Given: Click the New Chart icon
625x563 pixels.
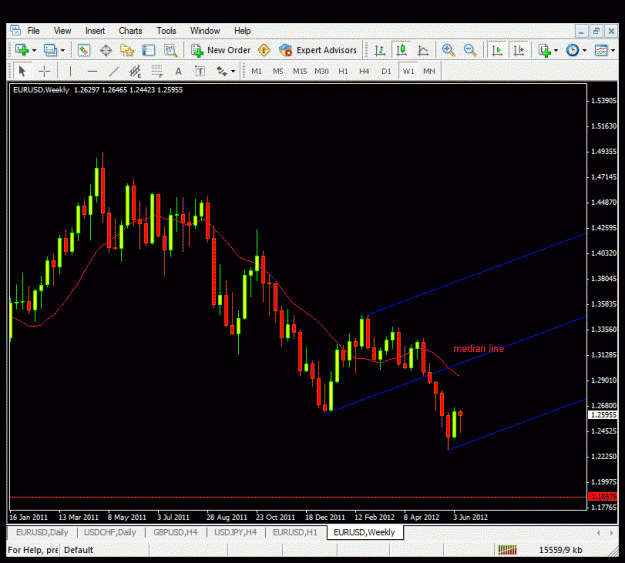Looking at the screenshot, I should tap(22, 50).
